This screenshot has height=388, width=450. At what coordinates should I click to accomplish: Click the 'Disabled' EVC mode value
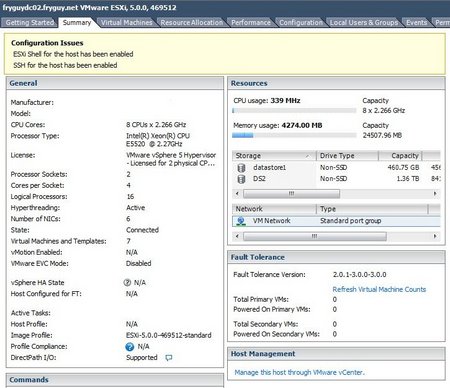(x=139, y=263)
